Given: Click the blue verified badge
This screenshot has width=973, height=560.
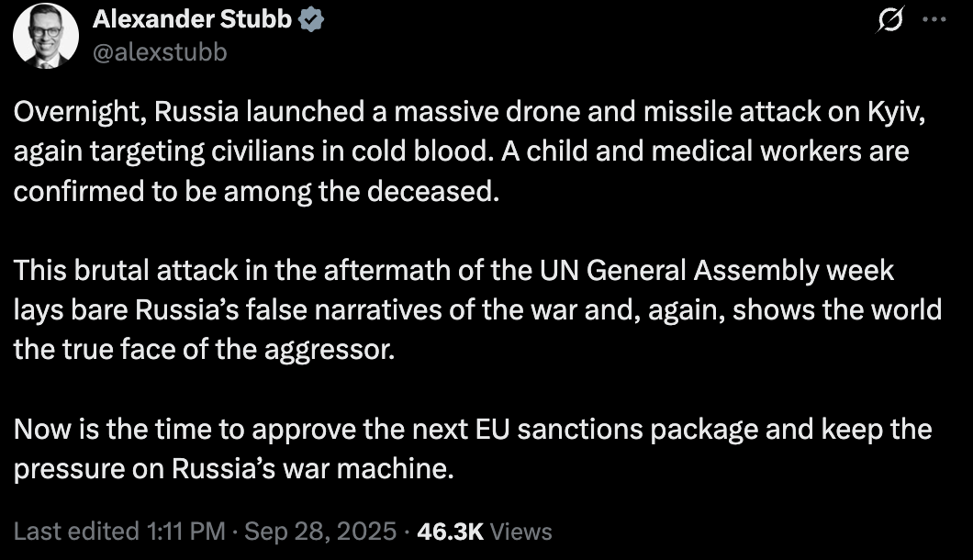Looking at the screenshot, I should click(312, 20).
